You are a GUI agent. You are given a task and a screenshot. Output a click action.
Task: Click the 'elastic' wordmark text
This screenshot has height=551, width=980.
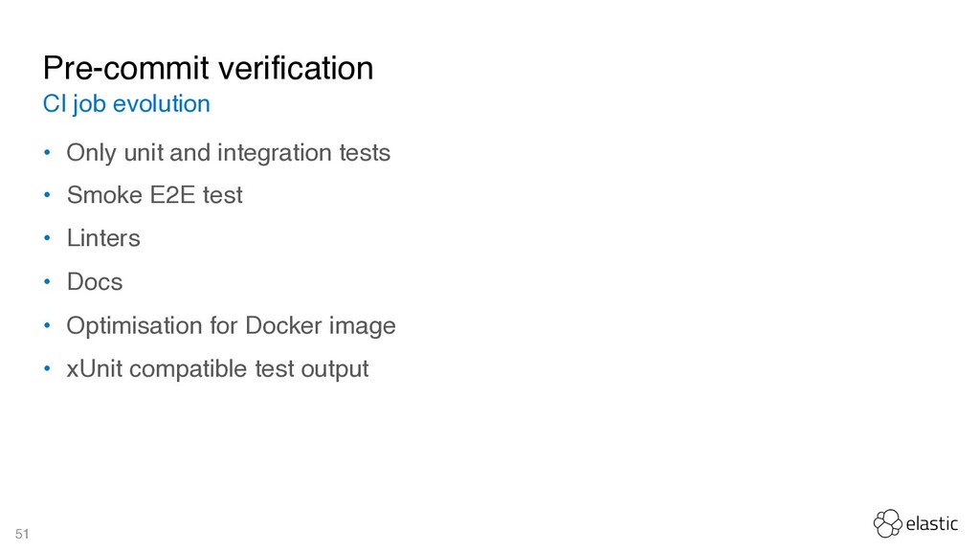pos(931,523)
